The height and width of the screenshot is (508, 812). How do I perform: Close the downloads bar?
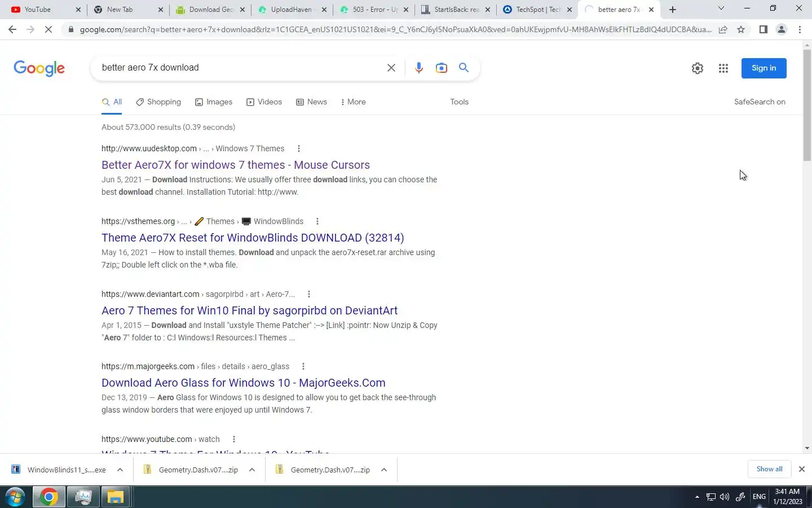[801, 469]
